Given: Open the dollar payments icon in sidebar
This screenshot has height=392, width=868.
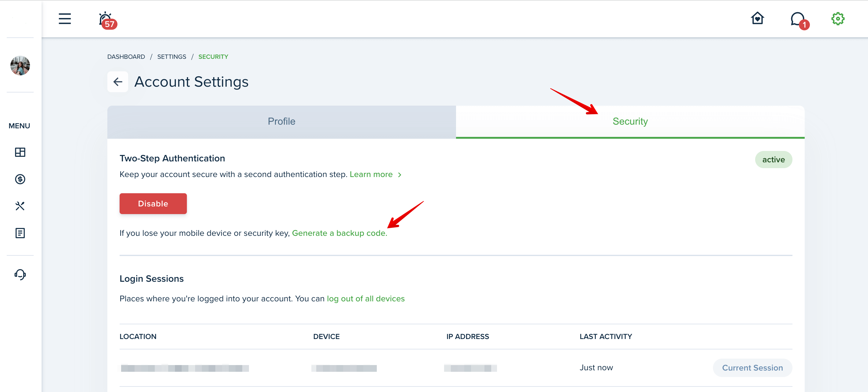Looking at the screenshot, I should coord(20,179).
